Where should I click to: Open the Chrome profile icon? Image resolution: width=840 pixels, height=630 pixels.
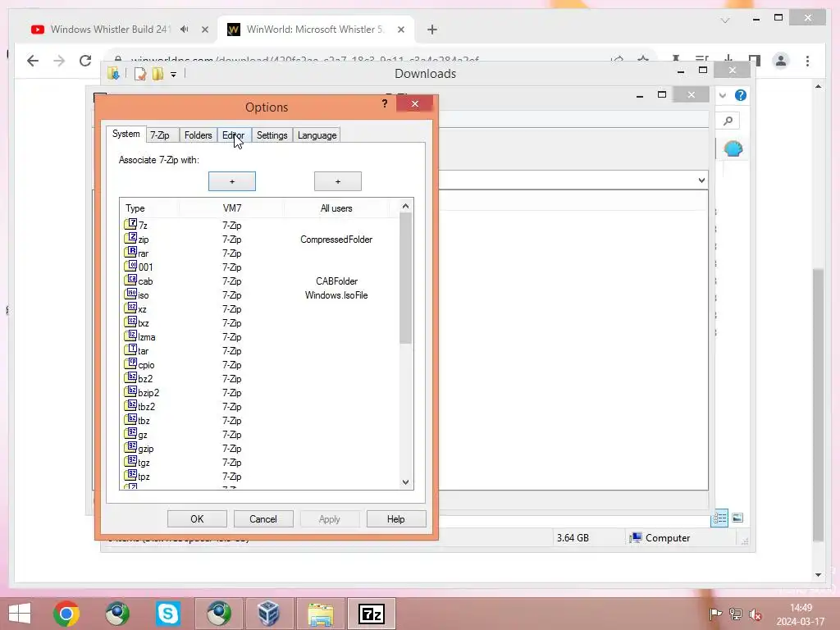[781, 61]
